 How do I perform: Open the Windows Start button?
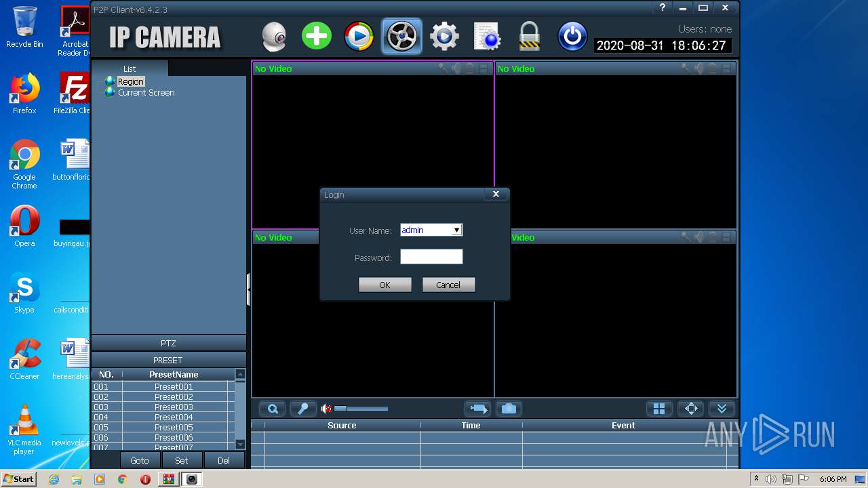pos(19,479)
